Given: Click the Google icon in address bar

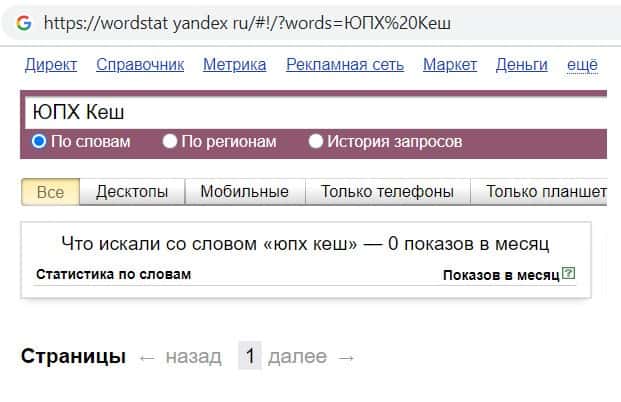Looking at the screenshot, I should coord(24,23).
